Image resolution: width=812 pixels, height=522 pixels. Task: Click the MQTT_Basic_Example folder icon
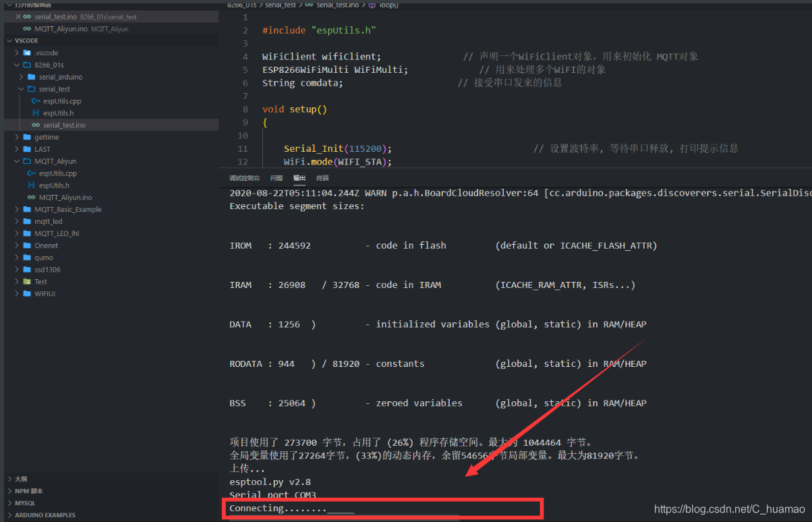coord(27,209)
